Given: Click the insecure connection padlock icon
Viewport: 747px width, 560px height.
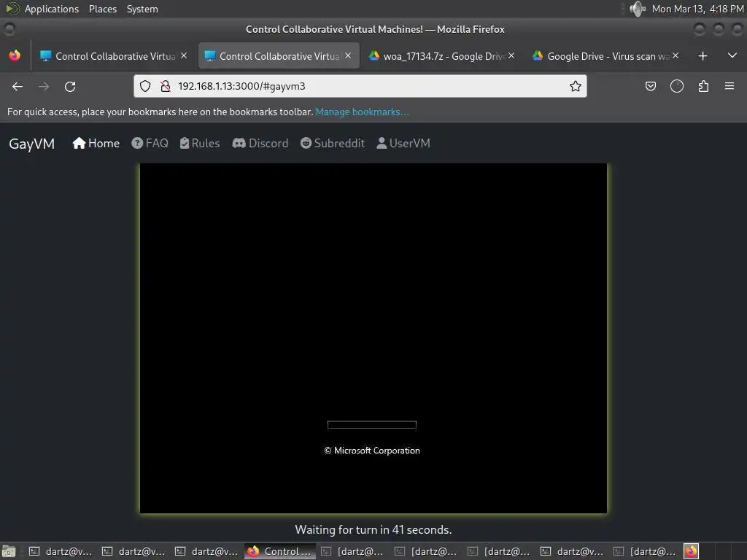Looking at the screenshot, I should tap(166, 86).
